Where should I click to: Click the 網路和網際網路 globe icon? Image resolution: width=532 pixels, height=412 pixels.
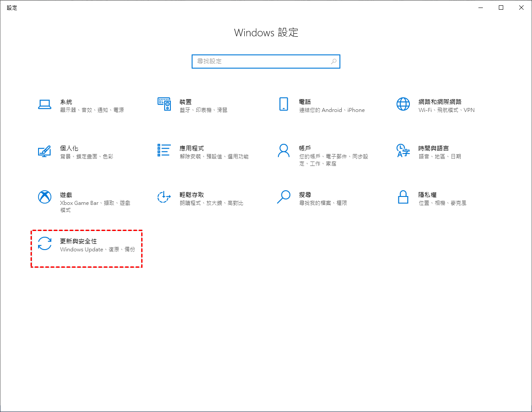coord(403,104)
